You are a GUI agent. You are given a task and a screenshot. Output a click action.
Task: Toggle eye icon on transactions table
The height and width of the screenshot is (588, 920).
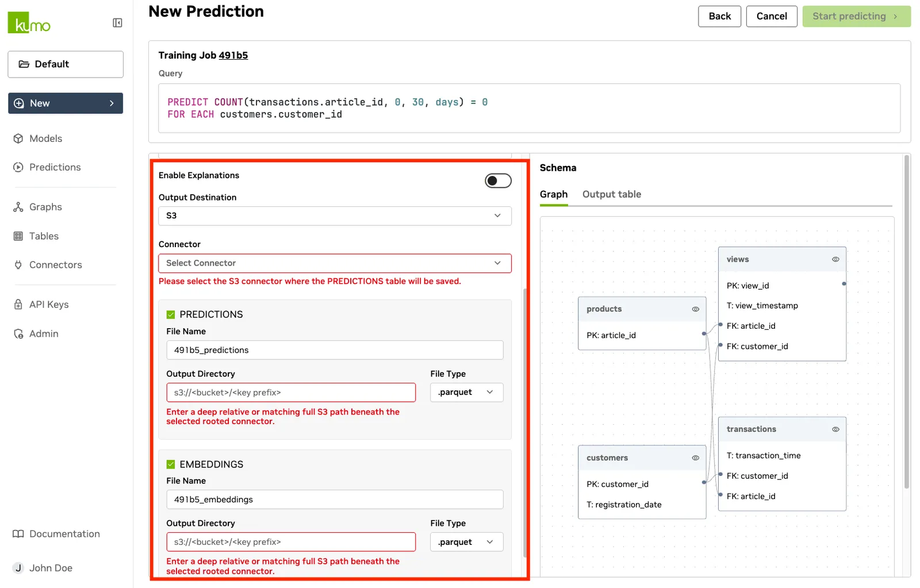(835, 429)
